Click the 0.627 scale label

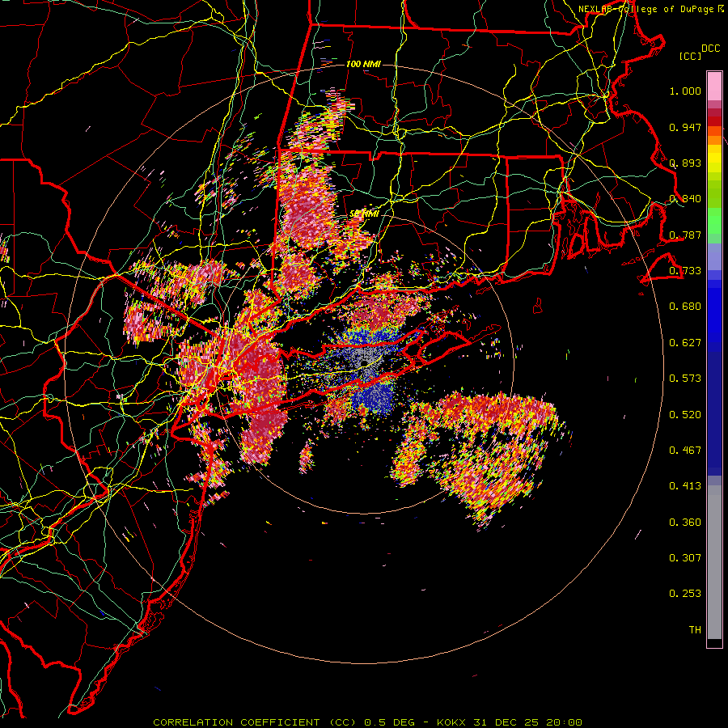coord(685,343)
